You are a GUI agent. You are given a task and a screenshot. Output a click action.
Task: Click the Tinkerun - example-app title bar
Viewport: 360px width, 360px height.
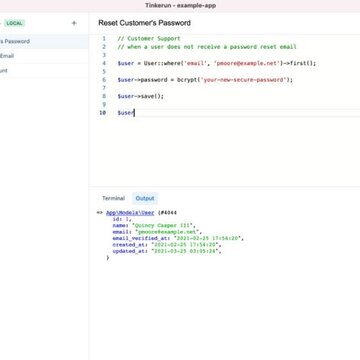tap(180, 6)
